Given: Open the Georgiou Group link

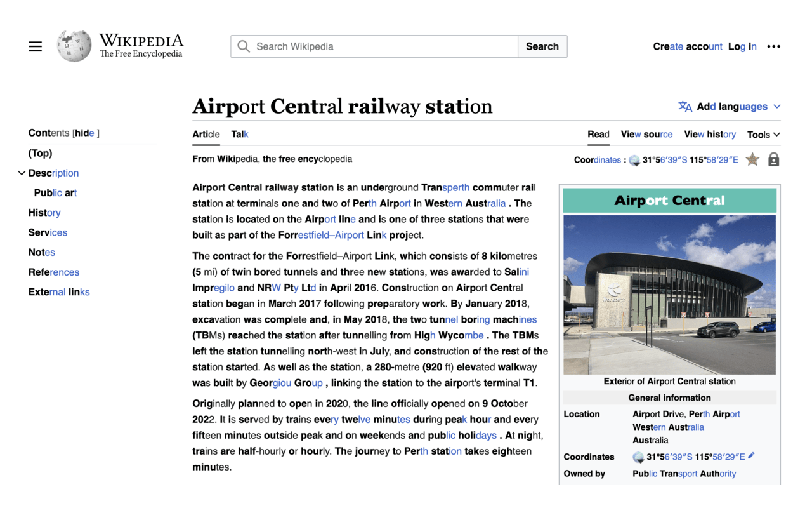Looking at the screenshot, I should click(x=286, y=383).
